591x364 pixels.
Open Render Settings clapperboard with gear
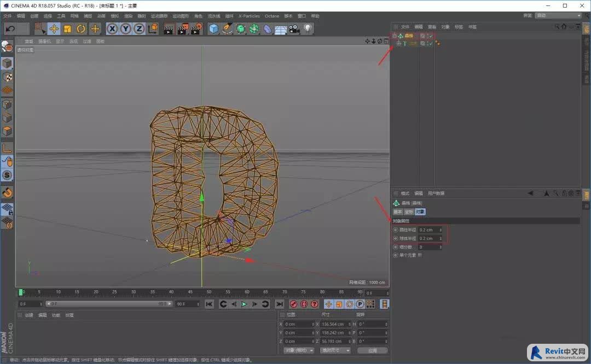click(x=196, y=29)
